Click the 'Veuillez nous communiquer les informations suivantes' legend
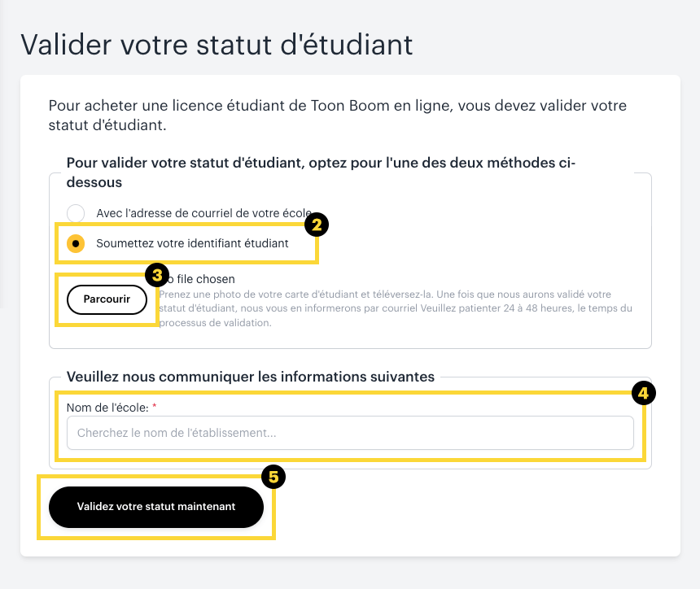The height and width of the screenshot is (589, 700). [x=250, y=377]
